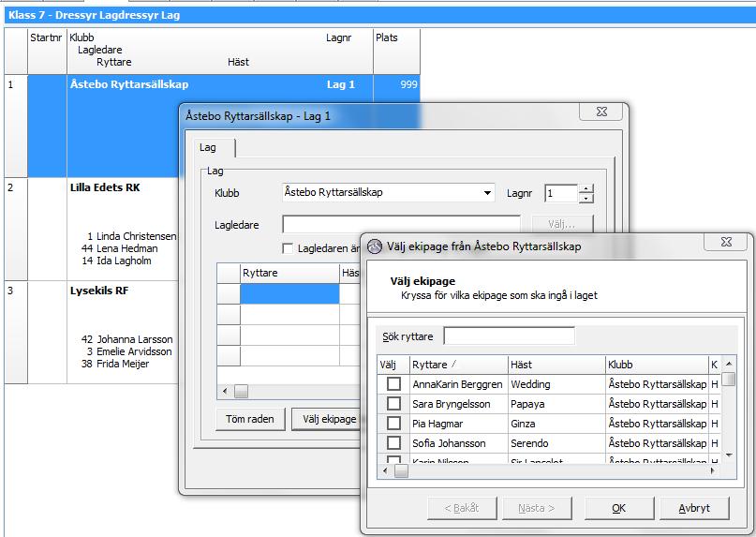
Task: Select 'Sofia Johansson' rider name
Action: coord(449,443)
